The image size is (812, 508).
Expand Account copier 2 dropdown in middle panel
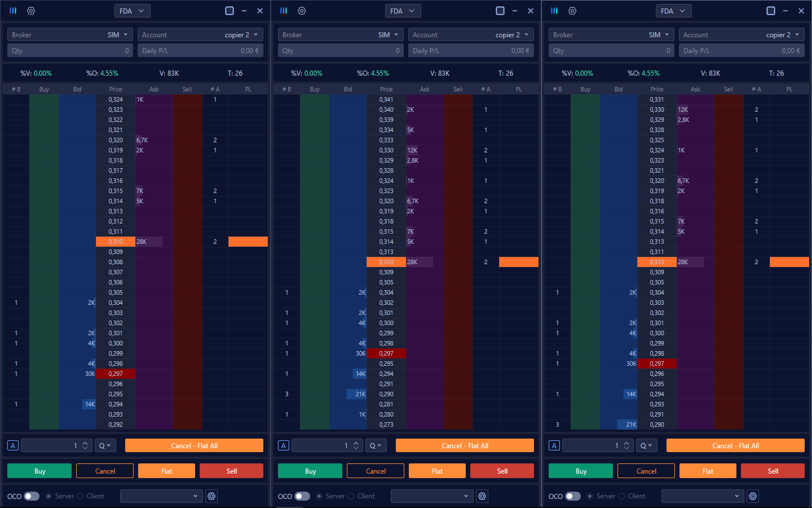(471, 35)
